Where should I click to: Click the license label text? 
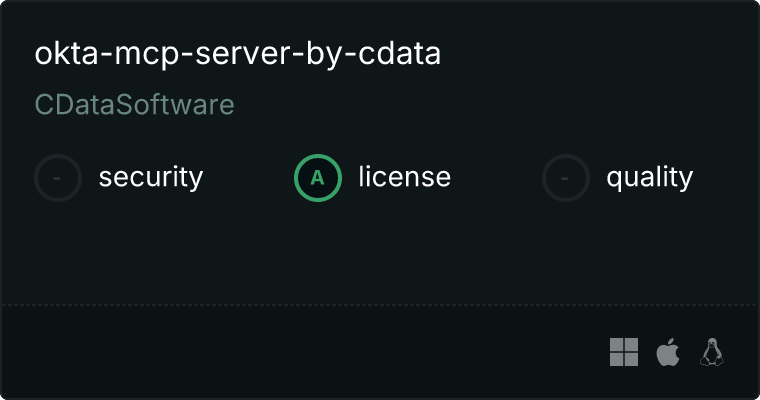pyautogui.click(x=404, y=178)
